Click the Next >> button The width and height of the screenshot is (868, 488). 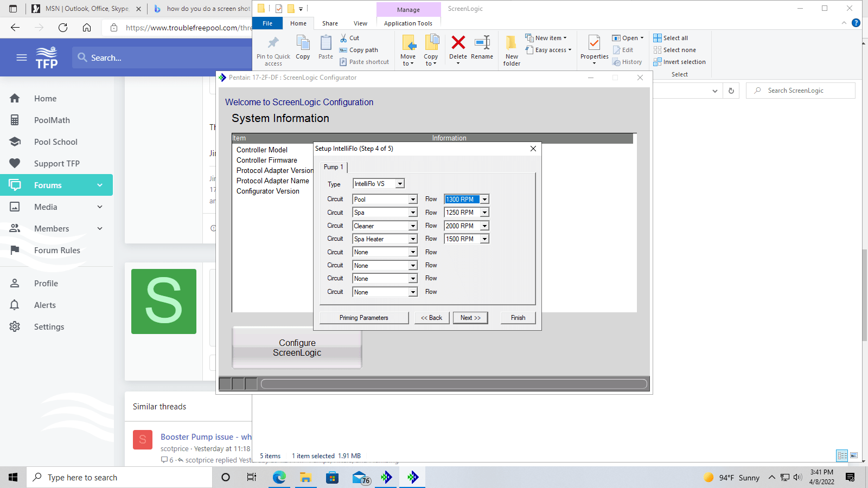(470, 318)
